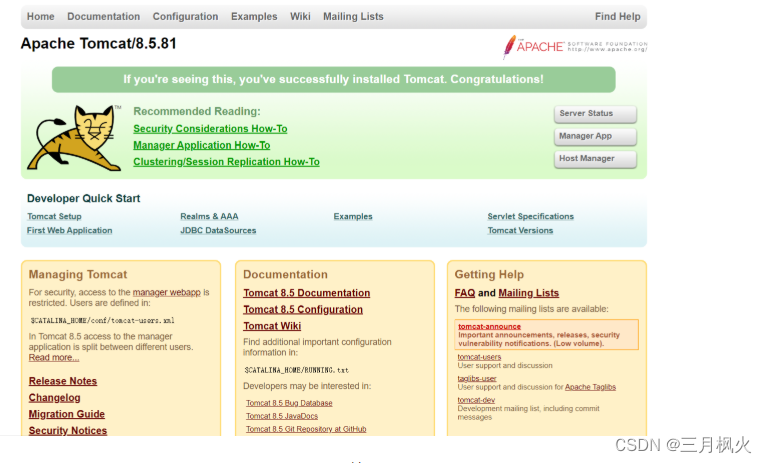
Task: Click the Developer Quick Start heading
Action: (84, 198)
